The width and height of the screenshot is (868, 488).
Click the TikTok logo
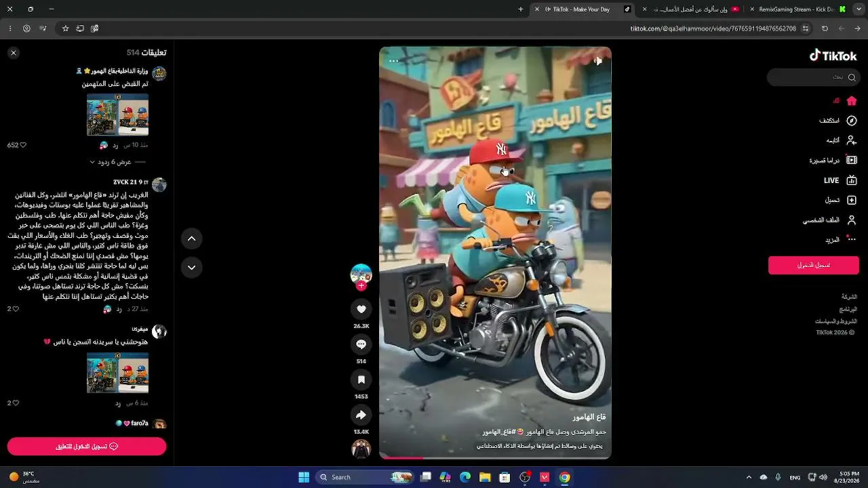click(833, 56)
